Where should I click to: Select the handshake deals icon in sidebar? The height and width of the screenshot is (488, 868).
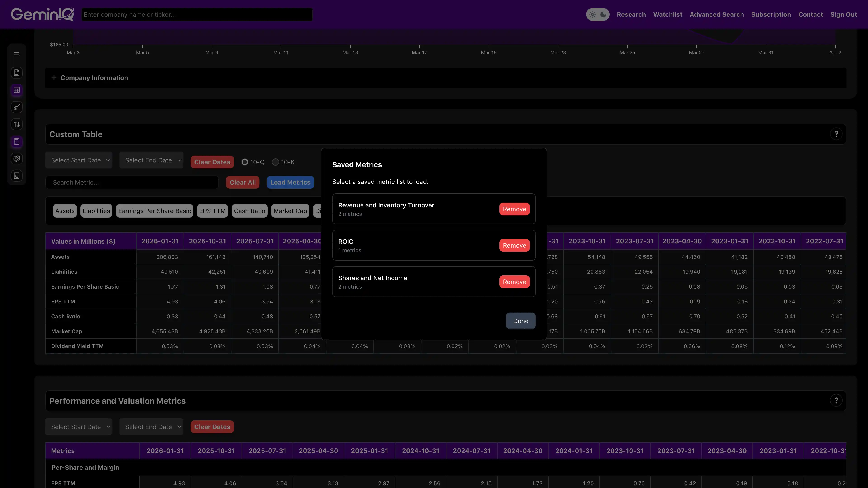pyautogui.click(x=17, y=158)
